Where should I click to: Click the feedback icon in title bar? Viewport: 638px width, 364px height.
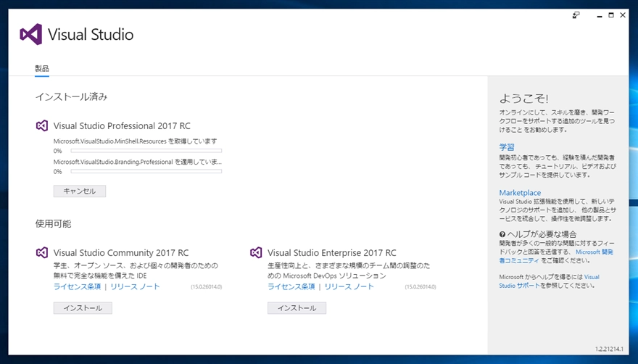pos(576,15)
